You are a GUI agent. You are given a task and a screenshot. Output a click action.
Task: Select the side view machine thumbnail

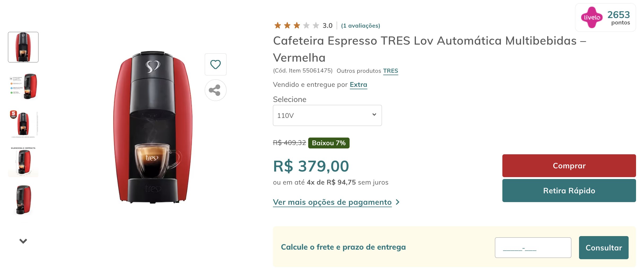[x=23, y=200]
